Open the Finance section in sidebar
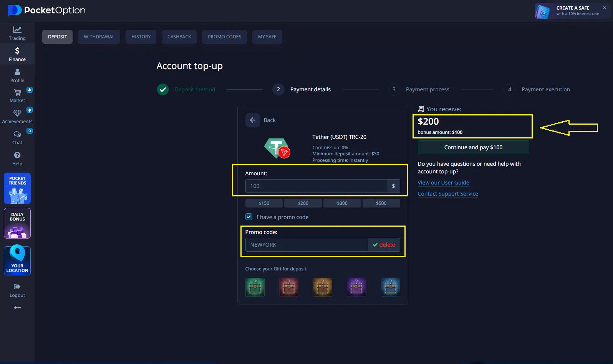Viewport: 613px width, 364px height. 17,54
